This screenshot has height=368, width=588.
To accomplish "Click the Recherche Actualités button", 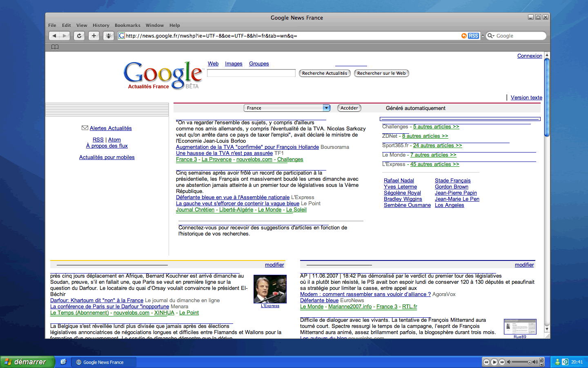I will click(325, 73).
